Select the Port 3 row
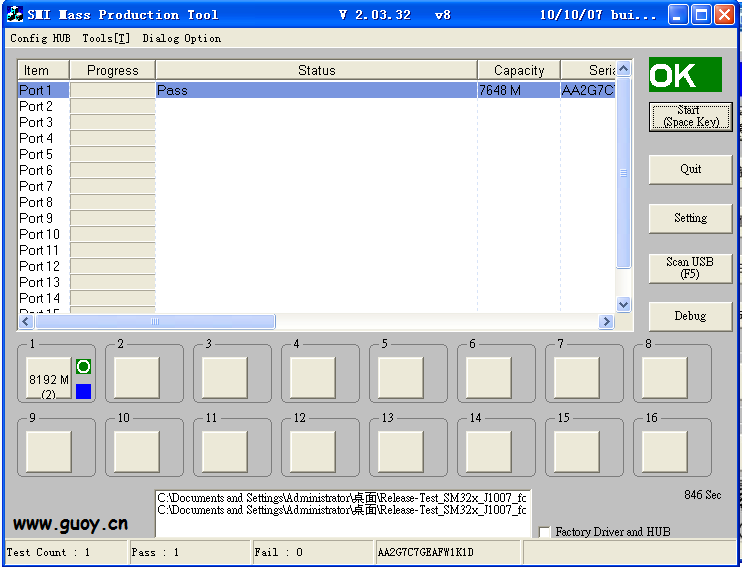This screenshot has width=742, height=567. [316, 122]
